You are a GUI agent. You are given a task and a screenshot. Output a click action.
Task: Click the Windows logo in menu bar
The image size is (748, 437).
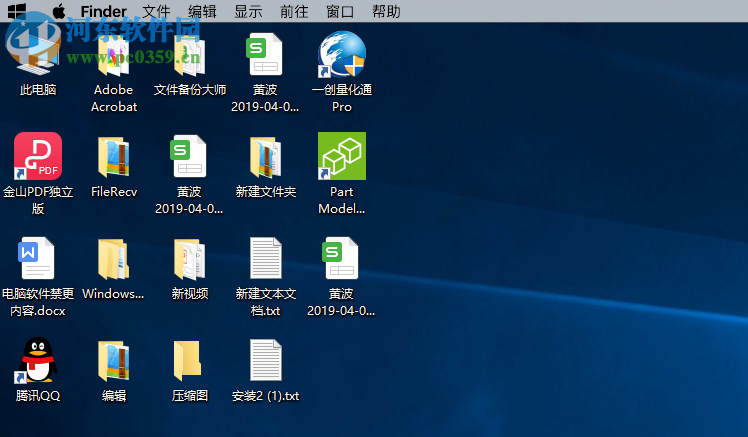[x=17, y=11]
